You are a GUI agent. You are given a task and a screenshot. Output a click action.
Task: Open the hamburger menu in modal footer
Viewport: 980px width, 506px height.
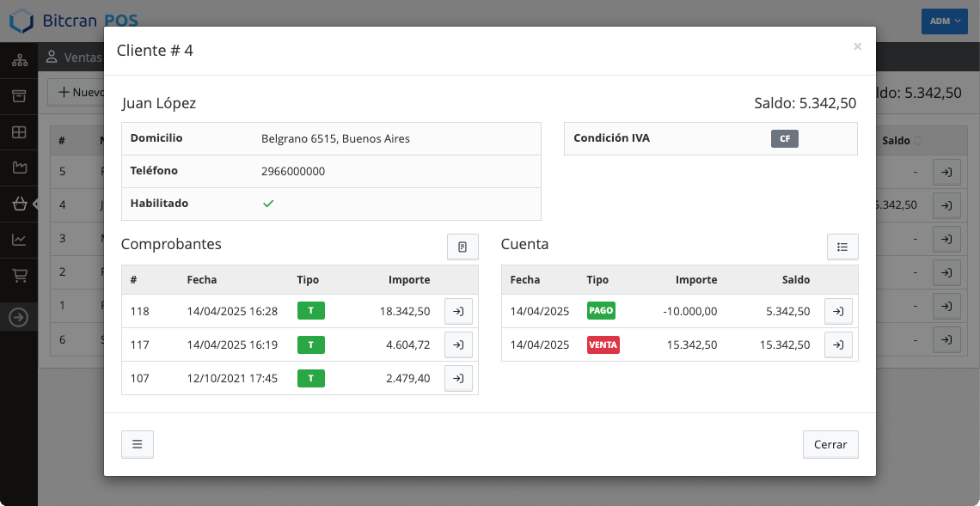pos(138,444)
